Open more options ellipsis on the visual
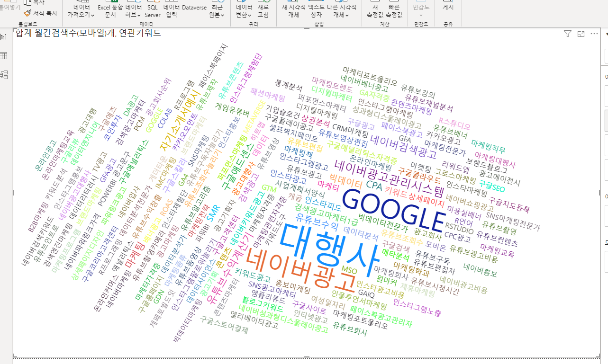The height and width of the screenshot is (364, 608). pyautogui.click(x=594, y=34)
